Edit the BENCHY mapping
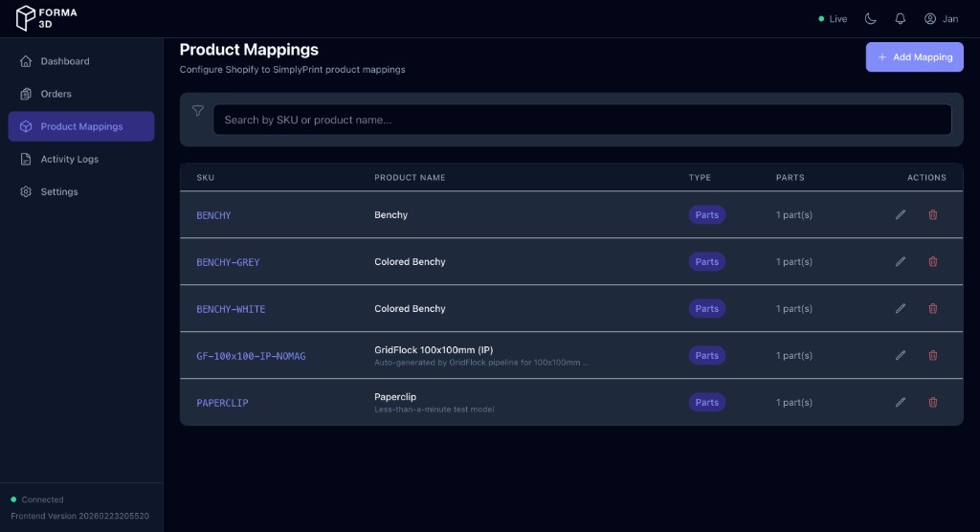This screenshot has height=532, width=980. [900, 214]
